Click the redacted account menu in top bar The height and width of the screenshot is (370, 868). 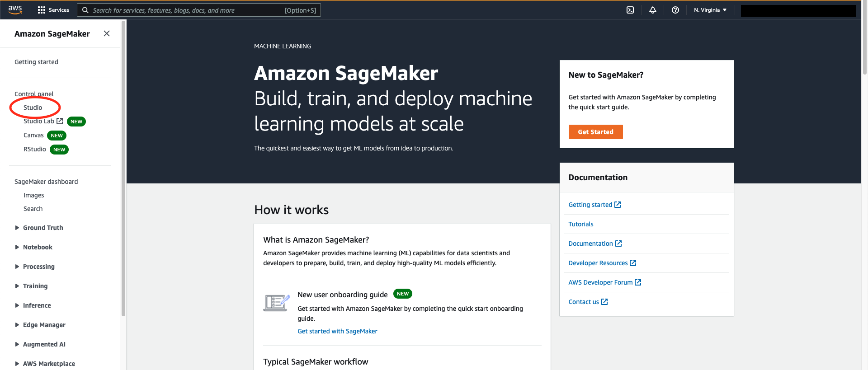tap(798, 10)
